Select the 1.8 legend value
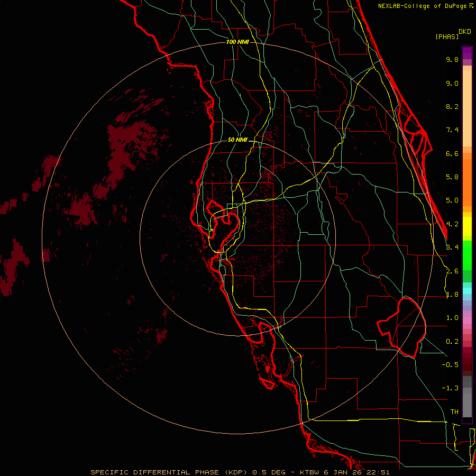This screenshot has height=476, width=476. (452, 295)
